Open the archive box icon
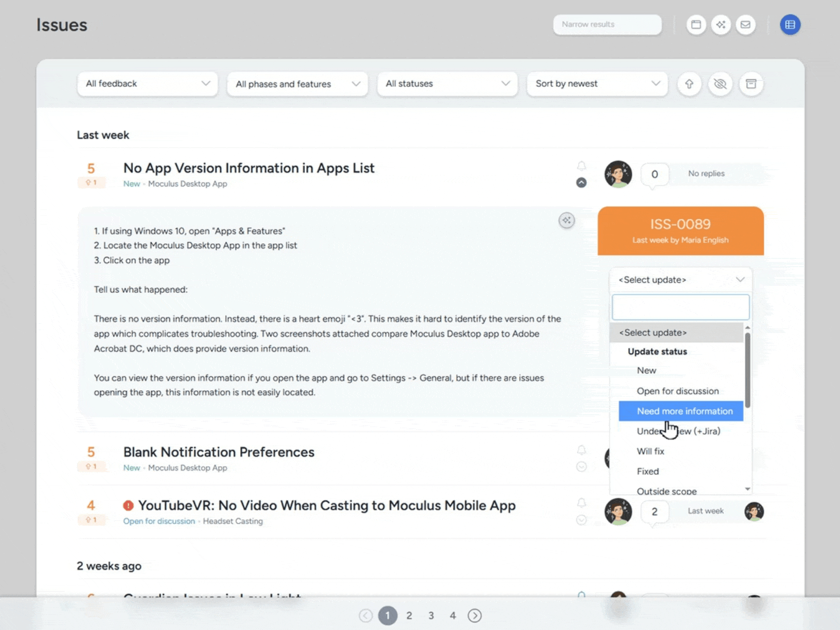Viewport: 840px width, 630px height. click(751, 84)
